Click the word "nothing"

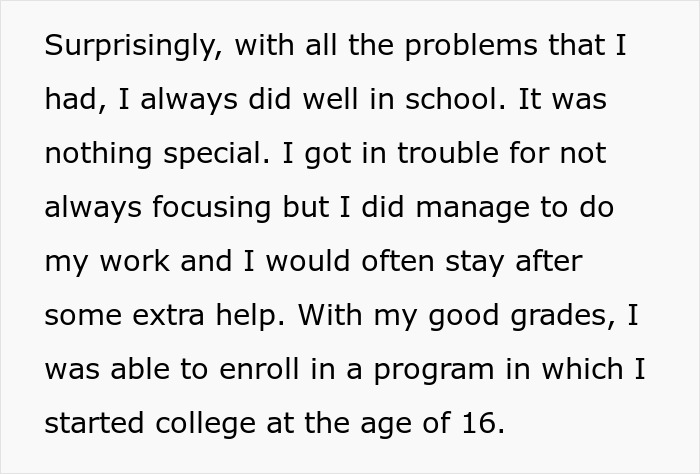click(x=98, y=155)
